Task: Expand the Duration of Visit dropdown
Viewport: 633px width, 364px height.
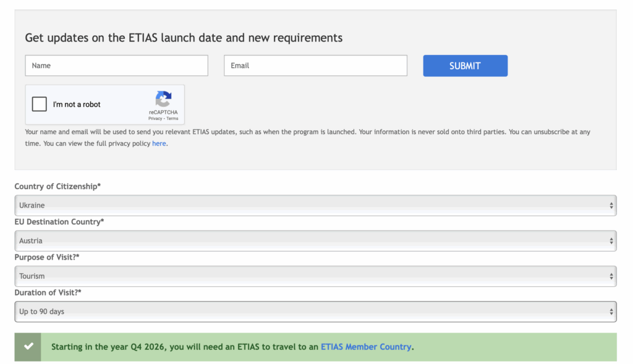Action: point(315,311)
